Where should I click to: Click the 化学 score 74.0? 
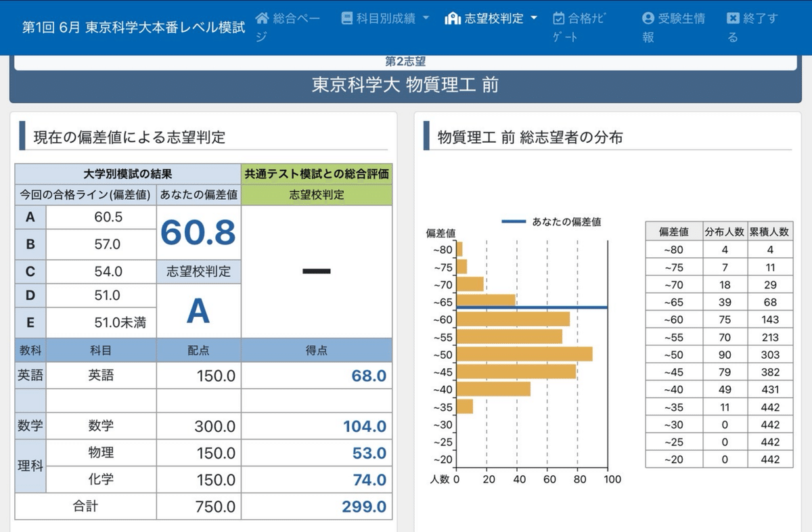(x=369, y=480)
